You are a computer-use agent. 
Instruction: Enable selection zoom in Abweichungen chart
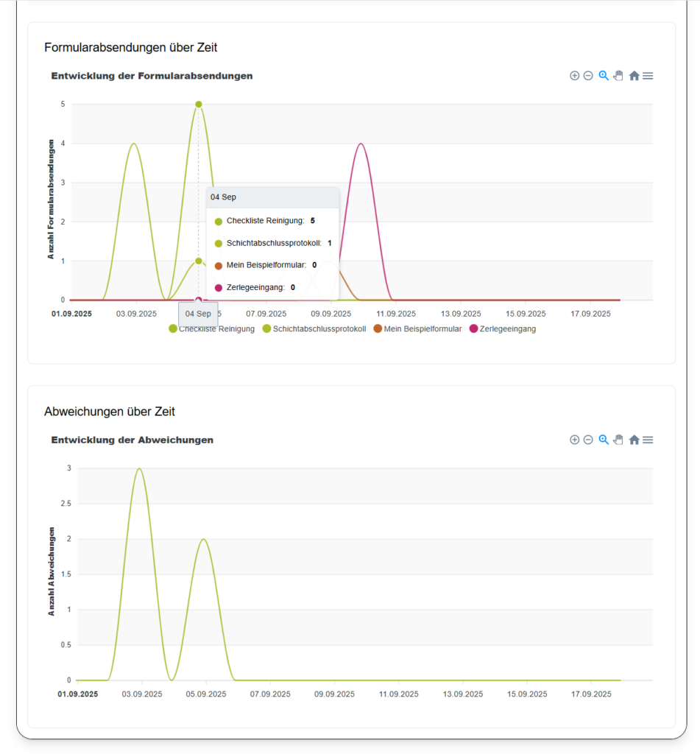coord(604,440)
